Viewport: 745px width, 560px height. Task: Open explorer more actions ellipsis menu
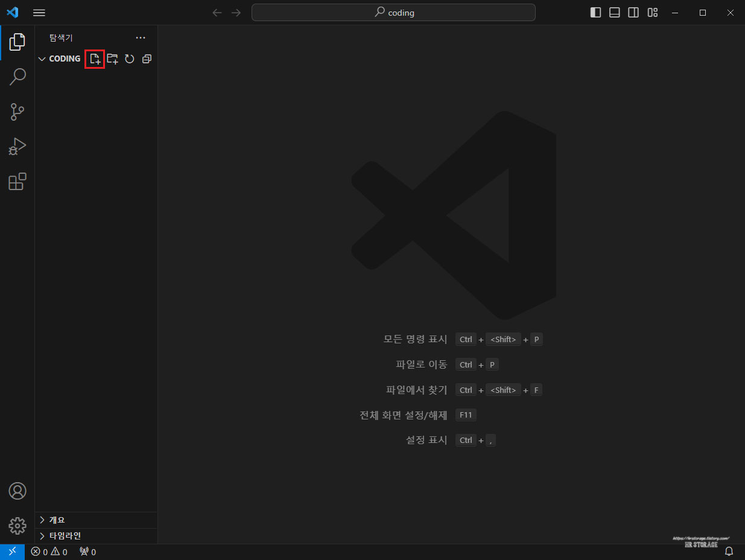(141, 37)
